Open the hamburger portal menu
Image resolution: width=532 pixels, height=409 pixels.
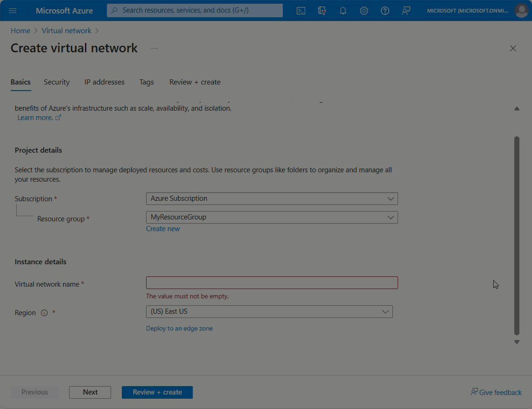coord(13,11)
